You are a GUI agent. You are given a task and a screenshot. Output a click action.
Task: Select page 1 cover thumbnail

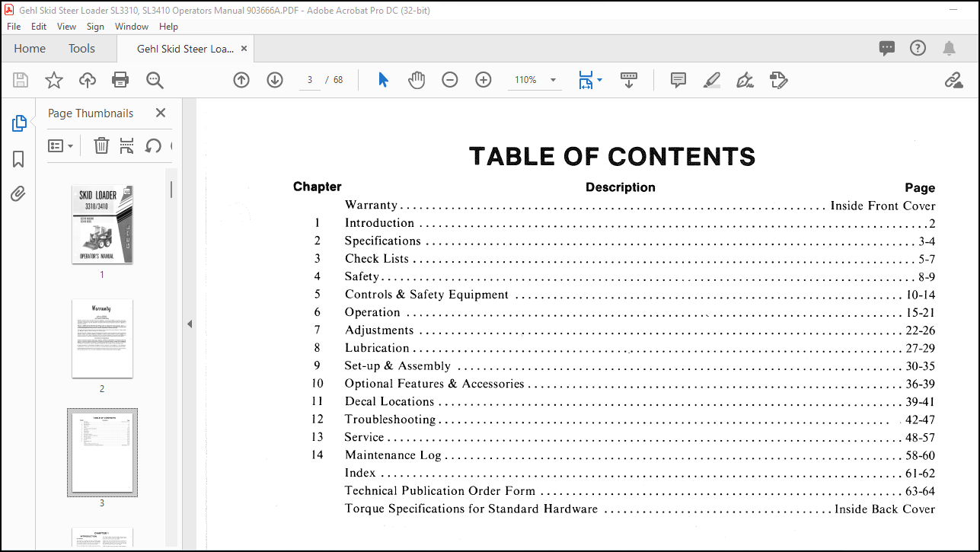coord(102,224)
